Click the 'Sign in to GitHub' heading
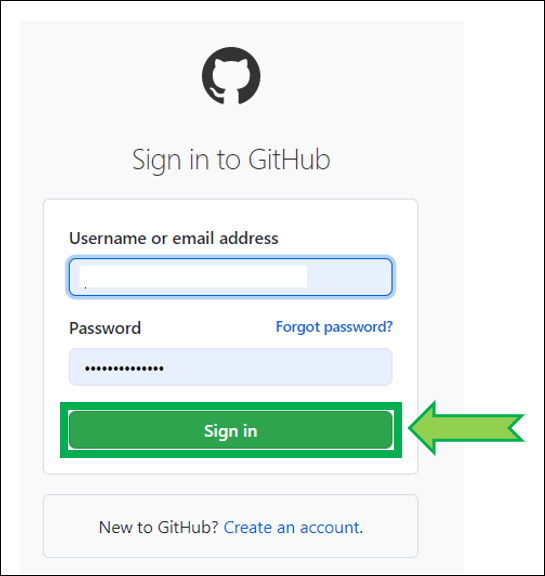 pos(231,160)
